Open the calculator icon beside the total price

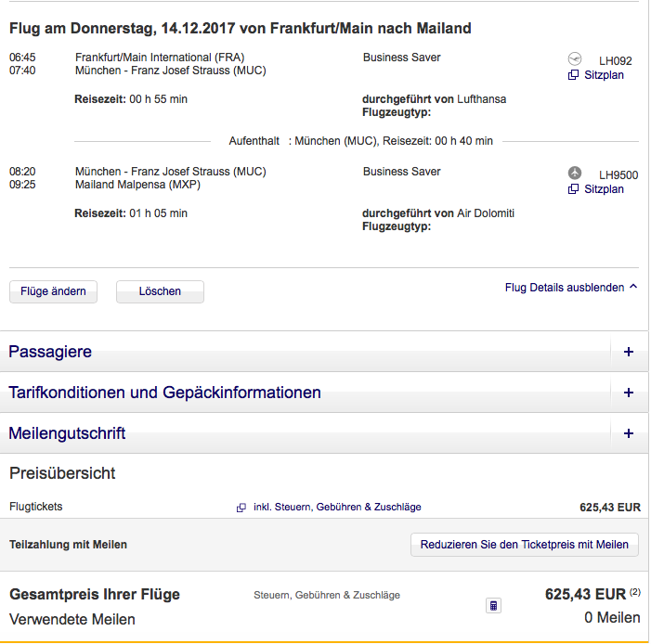(x=493, y=606)
